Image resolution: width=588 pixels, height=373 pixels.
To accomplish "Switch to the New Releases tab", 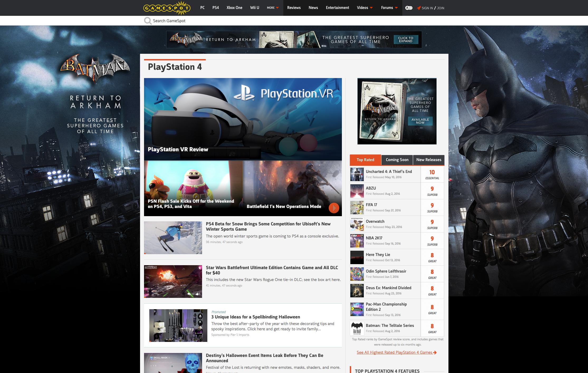I will (429, 160).
